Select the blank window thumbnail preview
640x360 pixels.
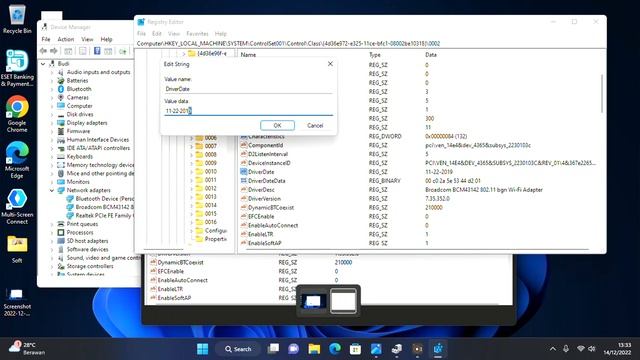343,301
